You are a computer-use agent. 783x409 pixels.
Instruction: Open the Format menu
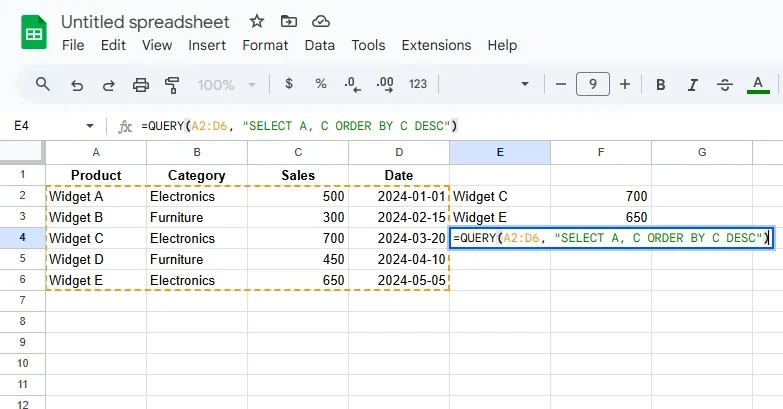(x=265, y=45)
